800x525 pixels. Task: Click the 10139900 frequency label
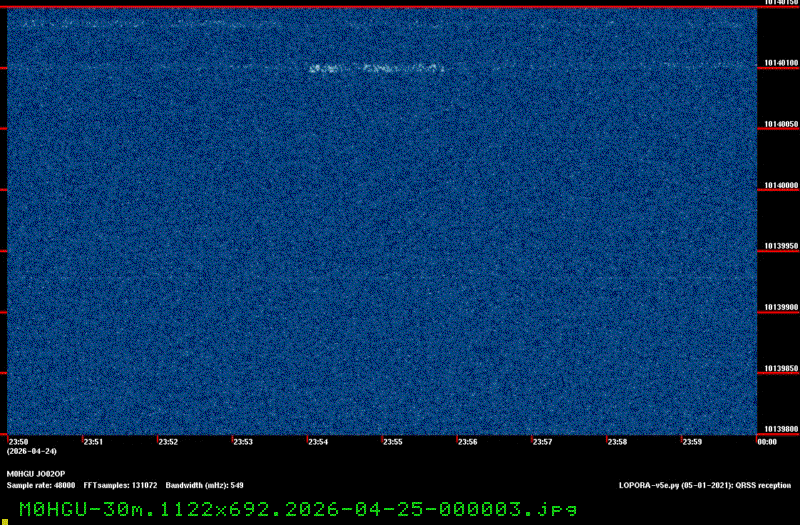pyautogui.click(x=781, y=308)
